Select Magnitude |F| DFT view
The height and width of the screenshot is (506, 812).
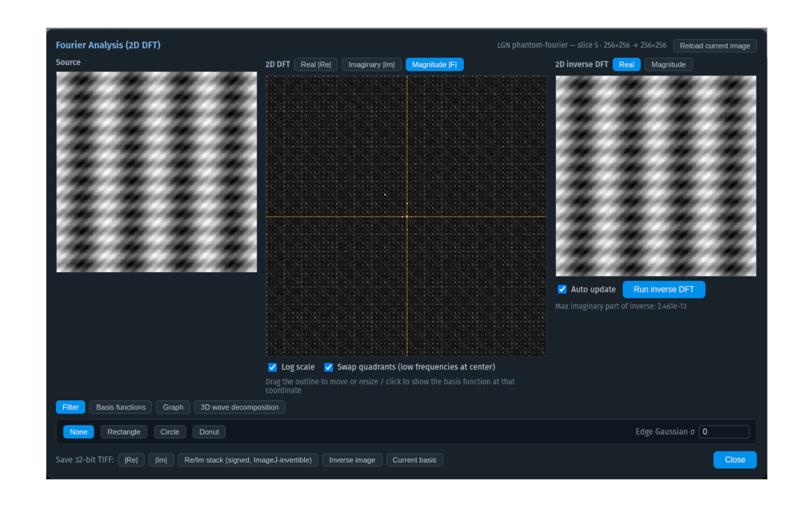pos(434,64)
